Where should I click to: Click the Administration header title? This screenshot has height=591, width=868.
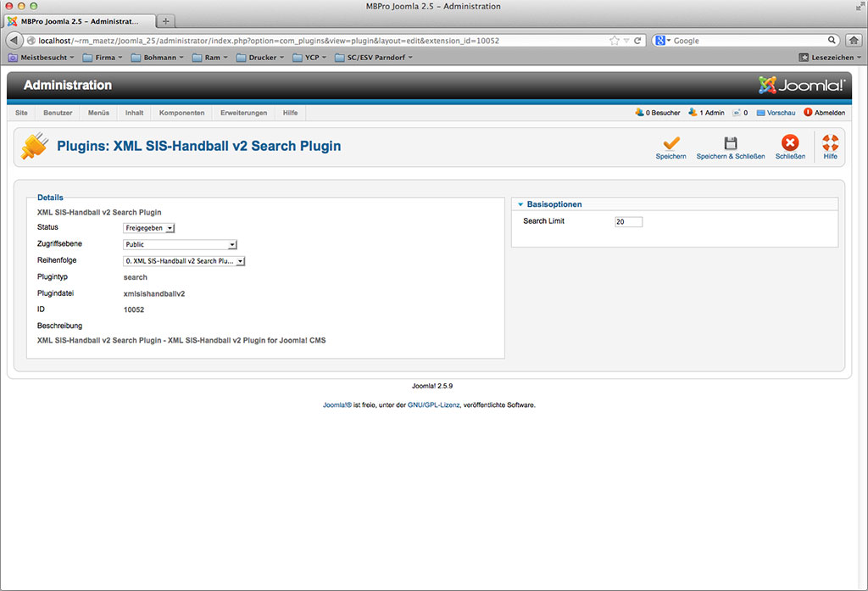[x=68, y=86]
